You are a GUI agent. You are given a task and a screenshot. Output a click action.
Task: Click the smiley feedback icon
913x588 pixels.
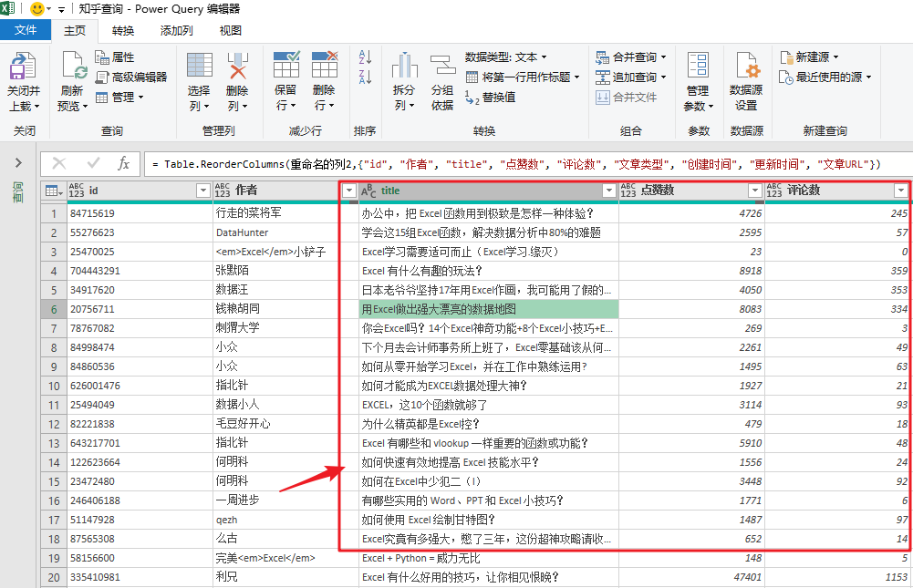pos(36,9)
